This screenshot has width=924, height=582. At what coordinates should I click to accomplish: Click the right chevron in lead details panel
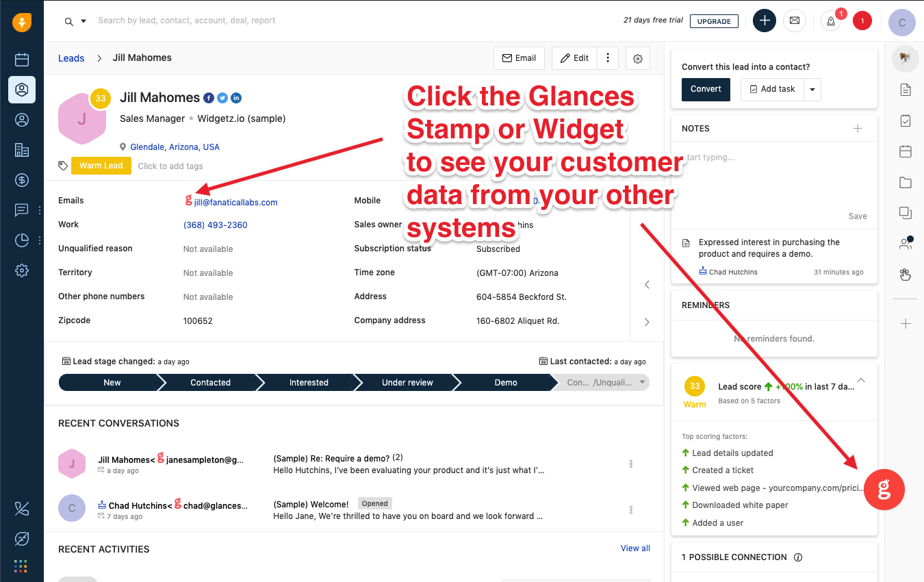click(647, 322)
